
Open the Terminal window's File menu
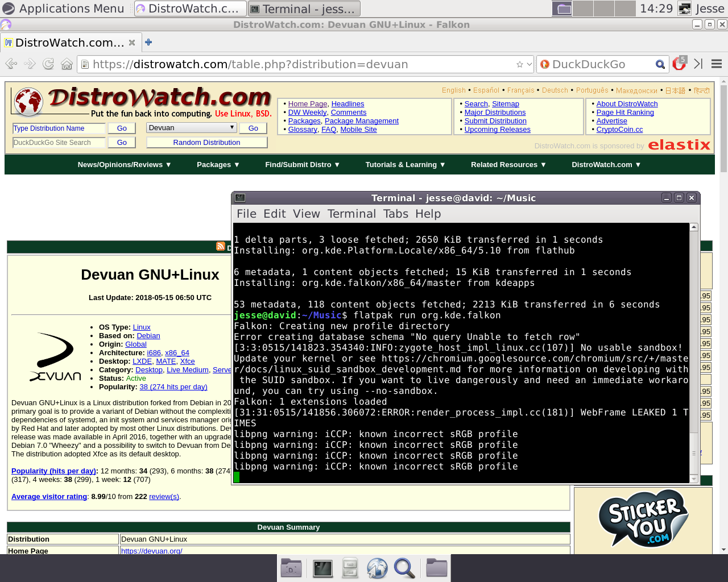246,214
